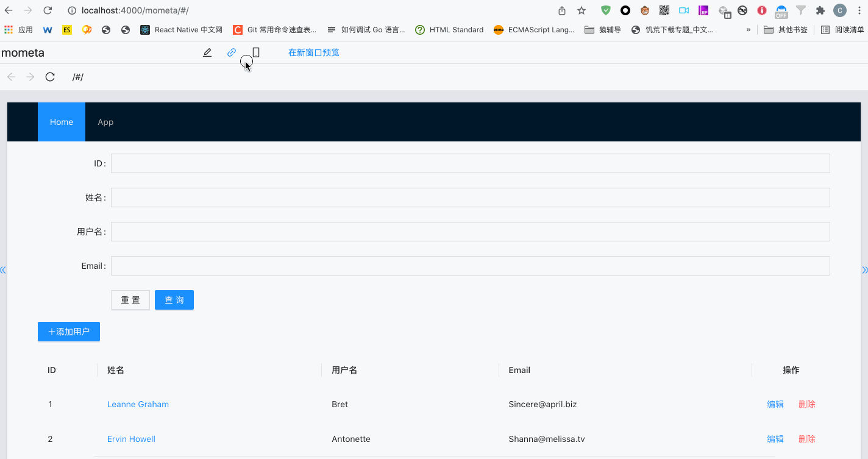Viewport: 868px width, 459px height.
Task: Open the monkey face Tampermonkey extension
Action: (645, 10)
